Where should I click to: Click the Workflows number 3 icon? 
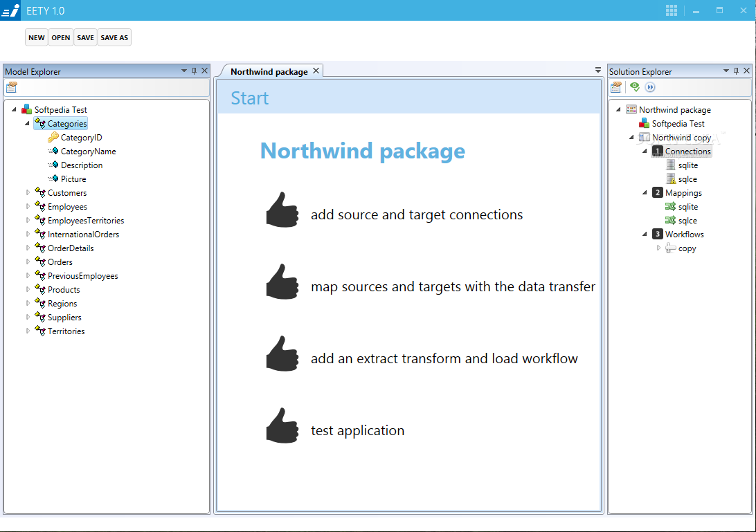pyautogui.click(x=658, y=235)
